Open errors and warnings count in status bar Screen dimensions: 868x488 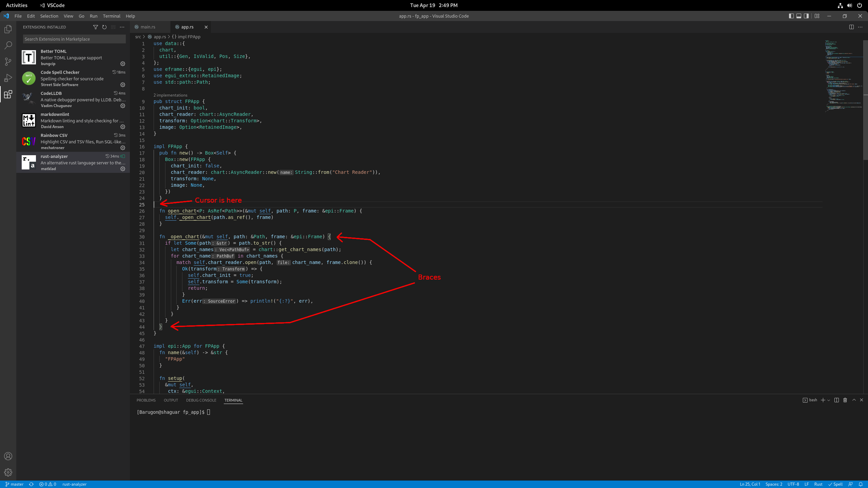tap(48, 484)
